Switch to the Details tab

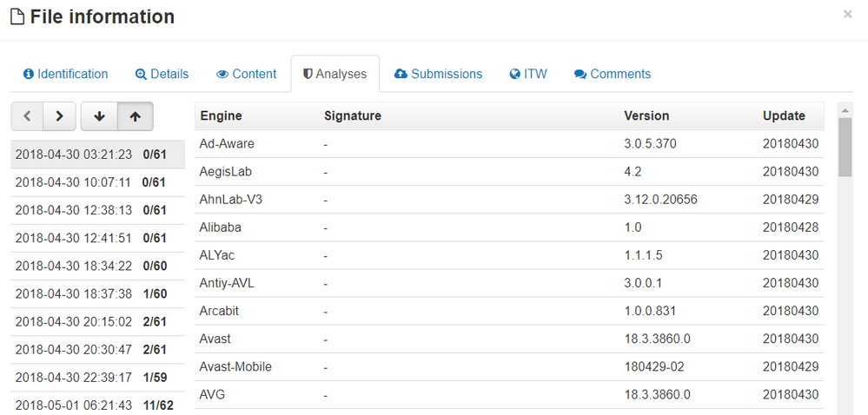coord(162,74)
